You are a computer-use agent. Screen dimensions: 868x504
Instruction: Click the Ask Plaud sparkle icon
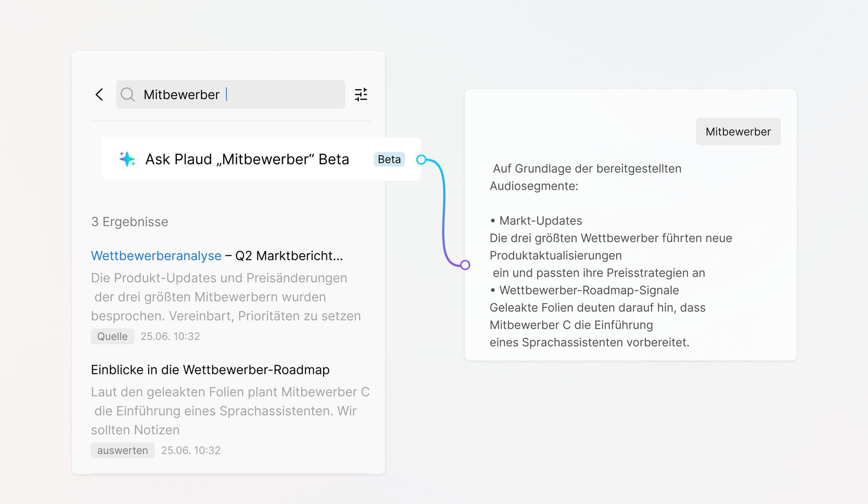point(127,159)
